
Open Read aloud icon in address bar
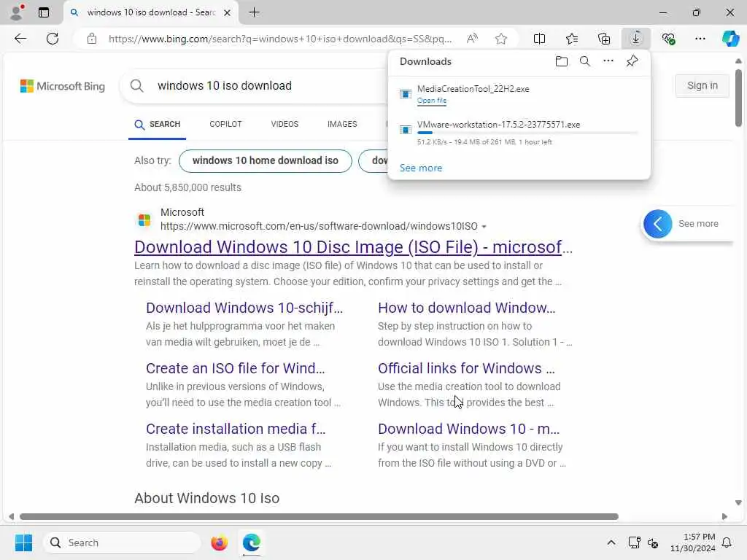(472, 39)
